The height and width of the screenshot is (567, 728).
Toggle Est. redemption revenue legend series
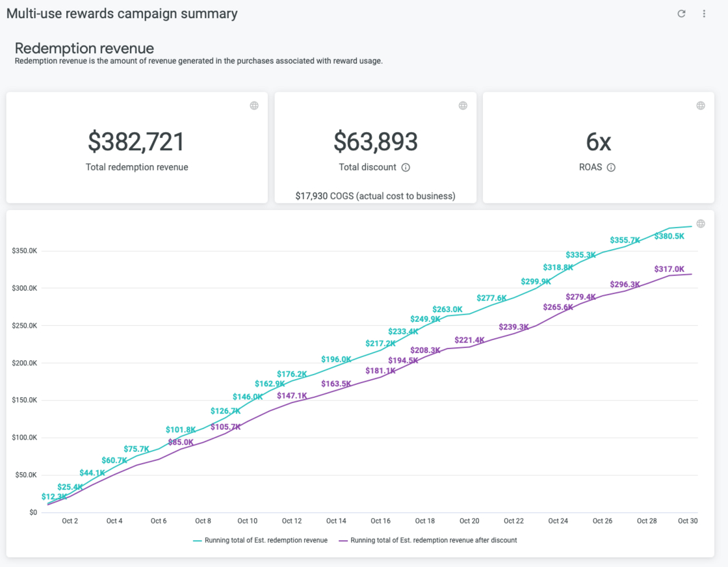[261, 540]
